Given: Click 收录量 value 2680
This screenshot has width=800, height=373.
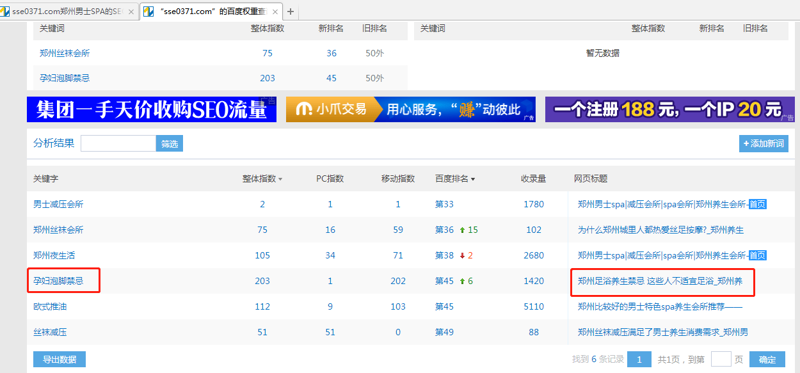Looking at the screenshot, I should pos(534,255).
